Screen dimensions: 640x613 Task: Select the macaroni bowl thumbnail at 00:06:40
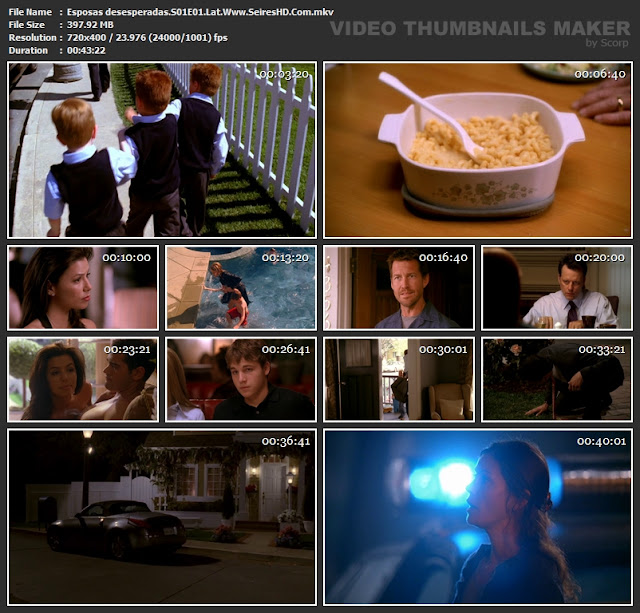[478, 150]
